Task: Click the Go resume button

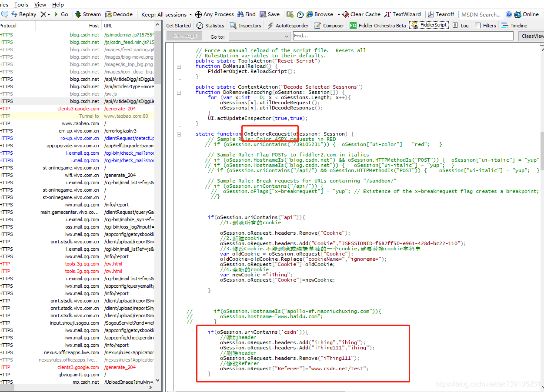Action: (61, 14)
